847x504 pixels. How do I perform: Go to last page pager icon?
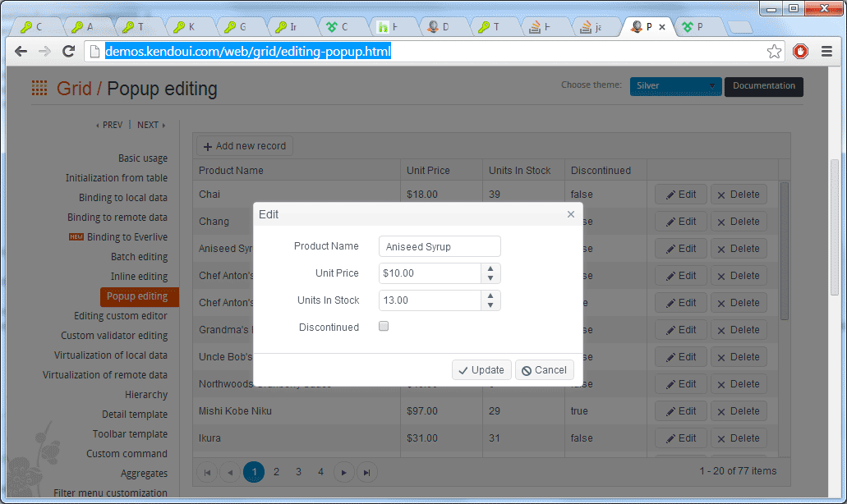coord(366,472)
